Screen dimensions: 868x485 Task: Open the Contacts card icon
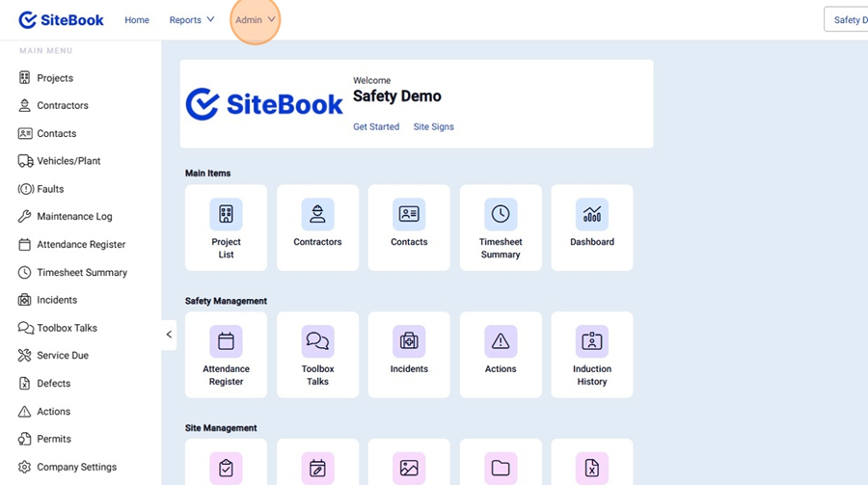click(x=409, y=214)
